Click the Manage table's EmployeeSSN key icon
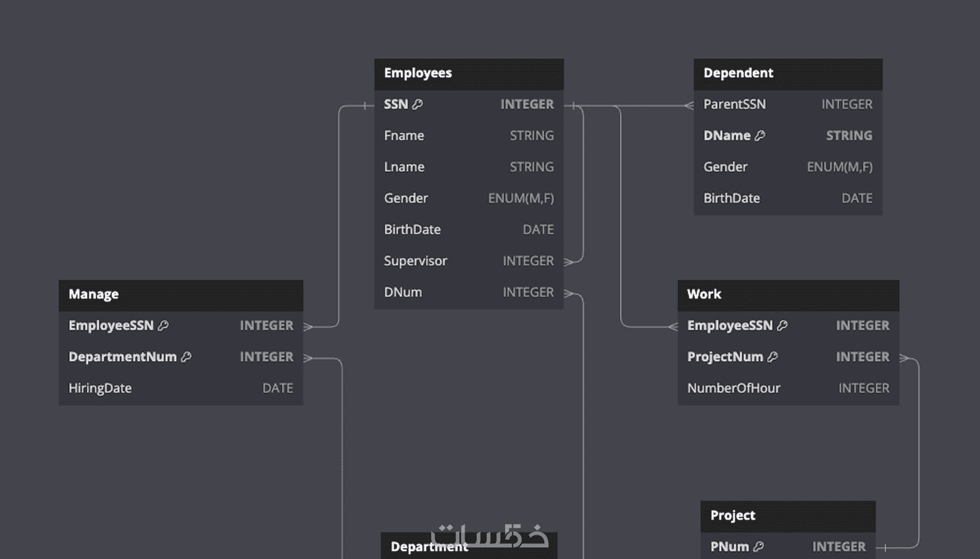The image size is (980, 559). (x=163, y=326)
